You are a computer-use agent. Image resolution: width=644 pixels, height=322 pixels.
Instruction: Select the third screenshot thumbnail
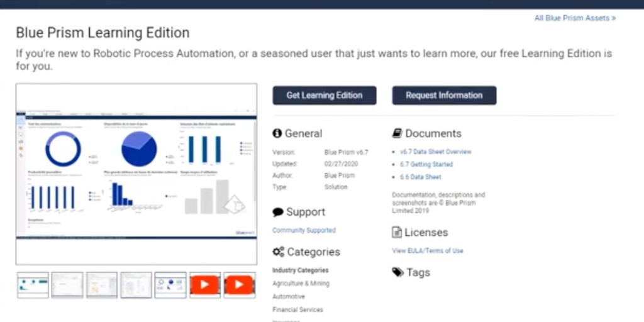click(x=102, y=285)
